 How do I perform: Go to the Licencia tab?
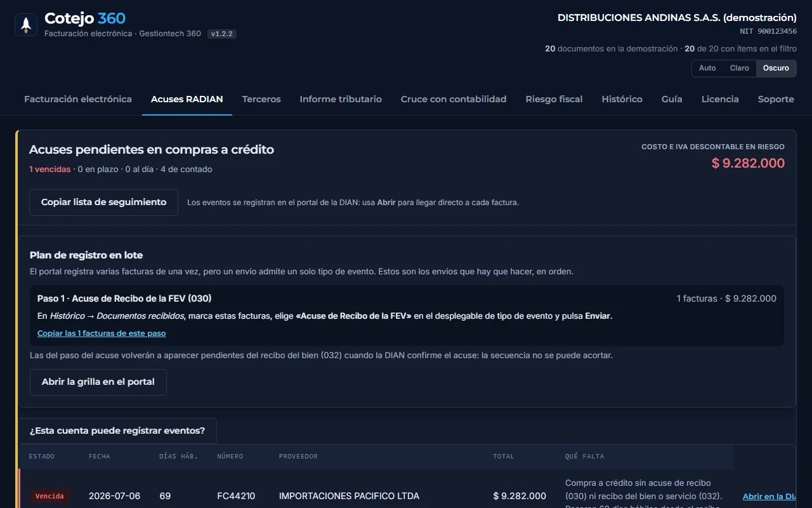(720, 99)
